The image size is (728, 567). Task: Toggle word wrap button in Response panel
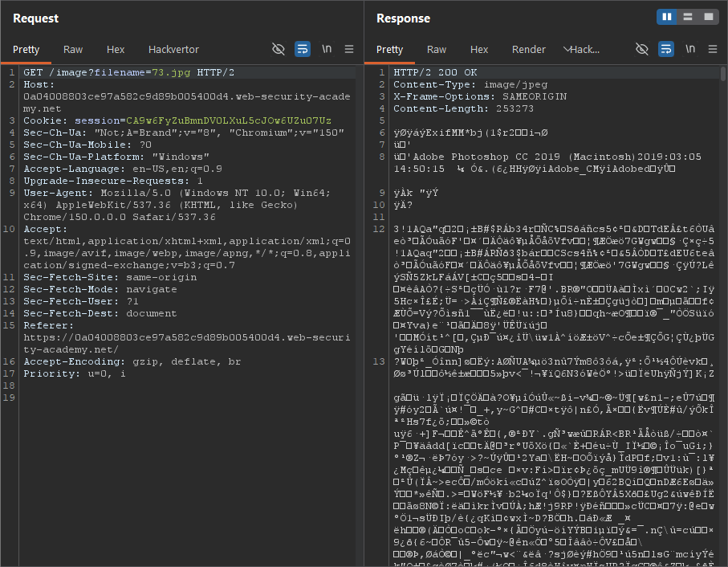click(x=666, y=49)
